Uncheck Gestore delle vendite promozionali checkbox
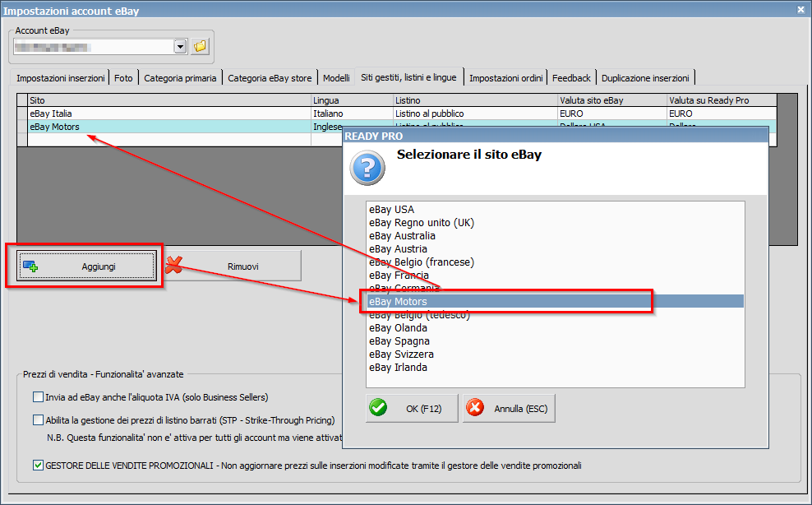The height and width of the screenshot is (505, 812). pos(38,465)
